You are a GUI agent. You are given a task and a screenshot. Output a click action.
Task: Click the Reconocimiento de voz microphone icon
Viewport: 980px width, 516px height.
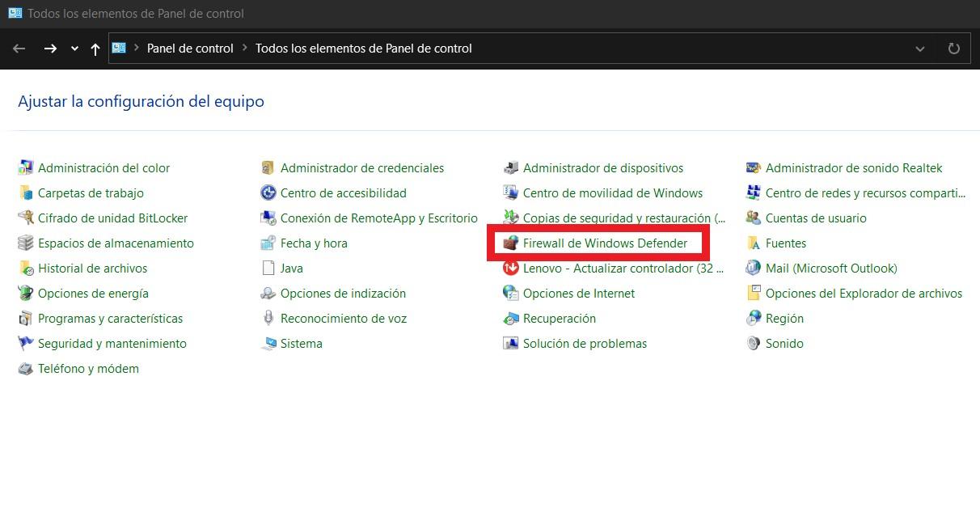(x=268, y=319)
